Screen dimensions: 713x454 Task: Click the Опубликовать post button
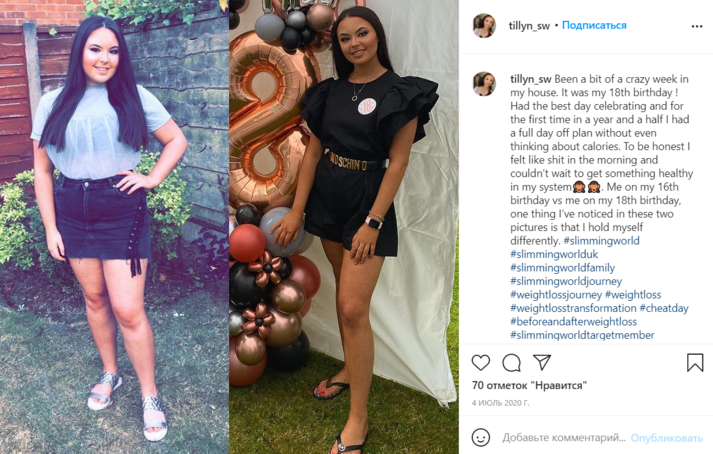click(x=666, y=438)
